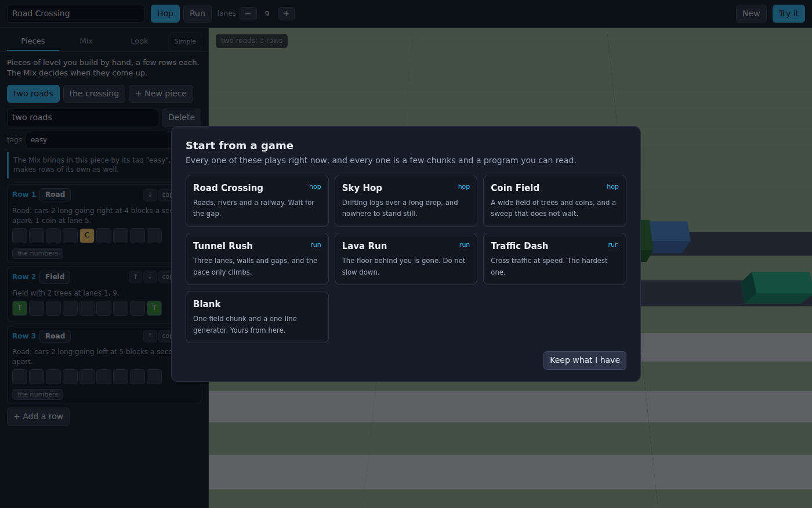Open the Road type selector for Row 3
The width and height of the screenshot is (812, 508).
55,336
